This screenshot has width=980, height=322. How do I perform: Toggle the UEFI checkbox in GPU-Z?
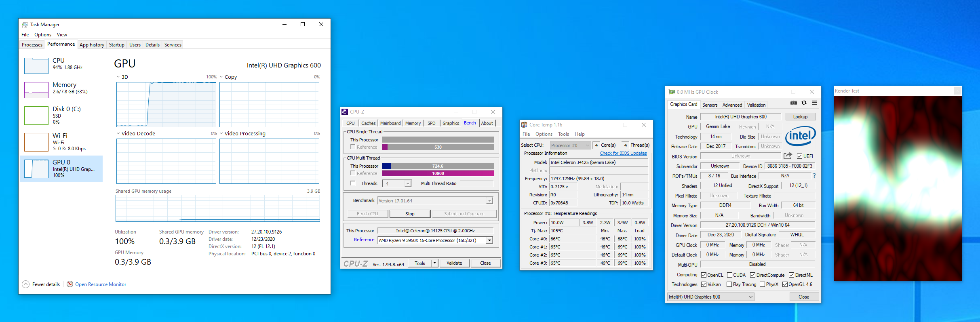[799, 156]
